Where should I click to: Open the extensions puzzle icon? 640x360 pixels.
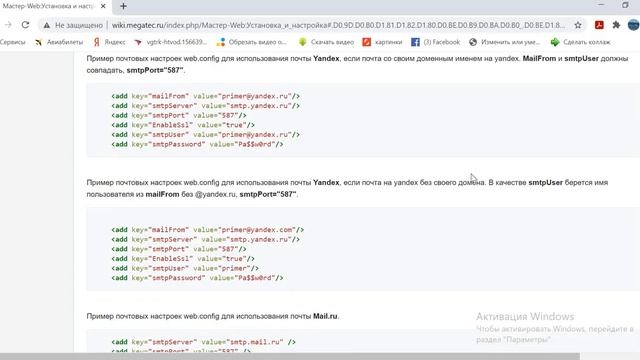pos(616,25)
